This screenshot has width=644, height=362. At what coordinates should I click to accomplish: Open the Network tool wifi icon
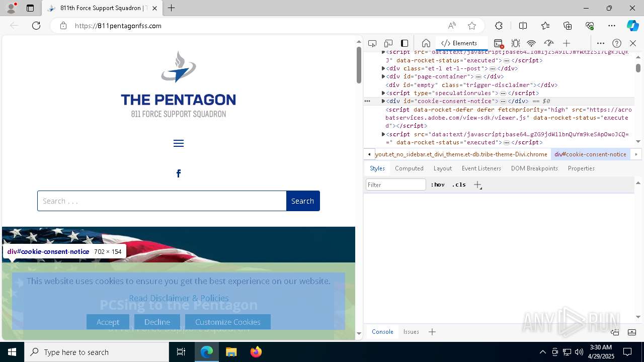coord(531,43)
